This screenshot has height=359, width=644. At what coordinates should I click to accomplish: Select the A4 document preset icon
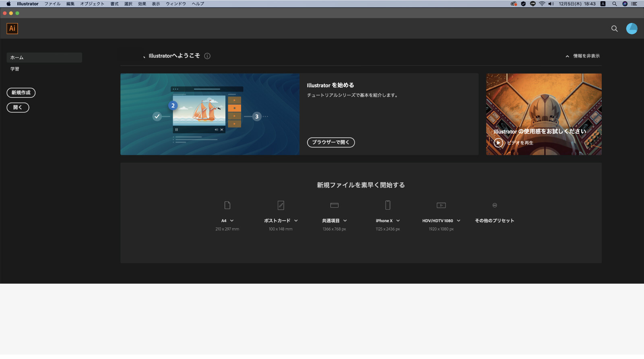tap(227, 205)
